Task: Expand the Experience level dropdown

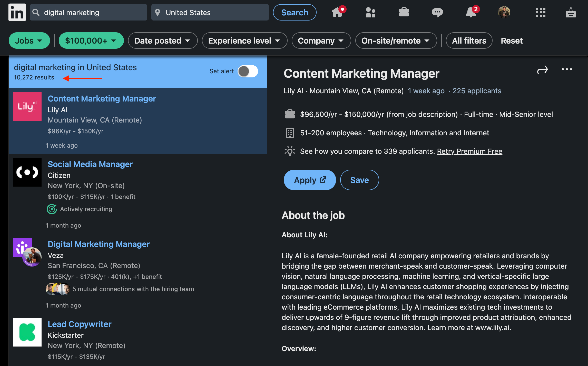Action: pos(244,40)
